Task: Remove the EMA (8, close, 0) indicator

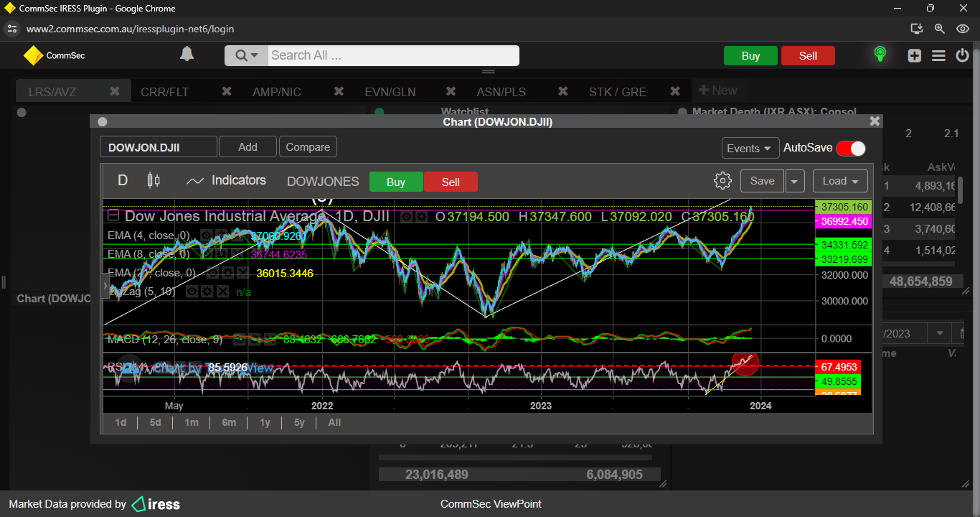Action: pos(237,254)
